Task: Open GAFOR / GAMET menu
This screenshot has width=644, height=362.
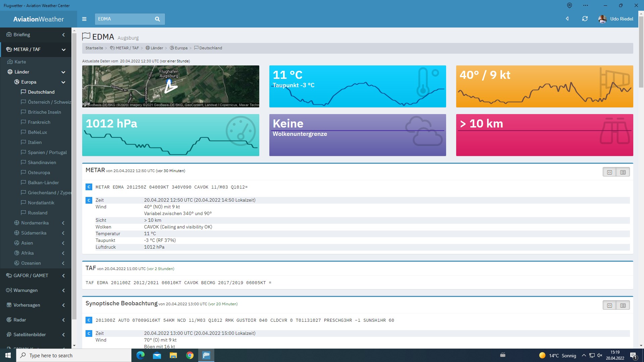Action: point(36,275)
